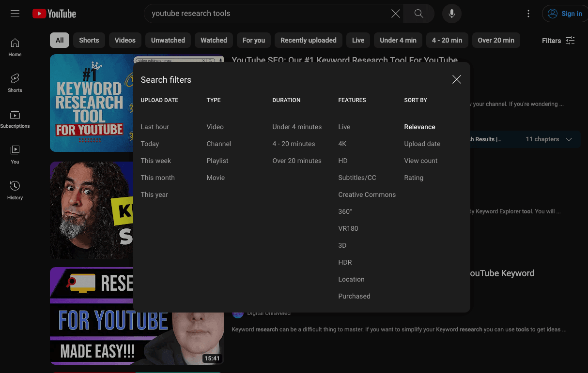Select the For you chip

pos(254,40)
